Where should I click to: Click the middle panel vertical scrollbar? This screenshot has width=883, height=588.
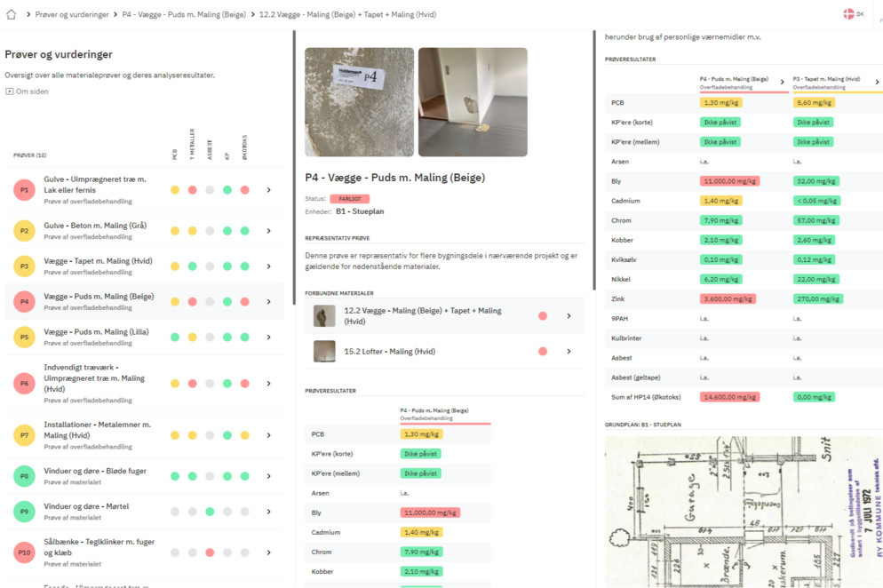click(x=594, y=161)
